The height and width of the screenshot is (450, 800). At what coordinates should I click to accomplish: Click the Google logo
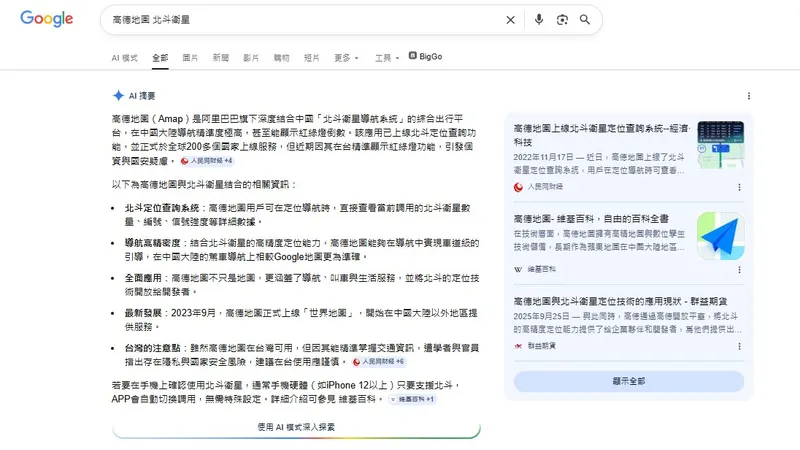coord(46,19)
